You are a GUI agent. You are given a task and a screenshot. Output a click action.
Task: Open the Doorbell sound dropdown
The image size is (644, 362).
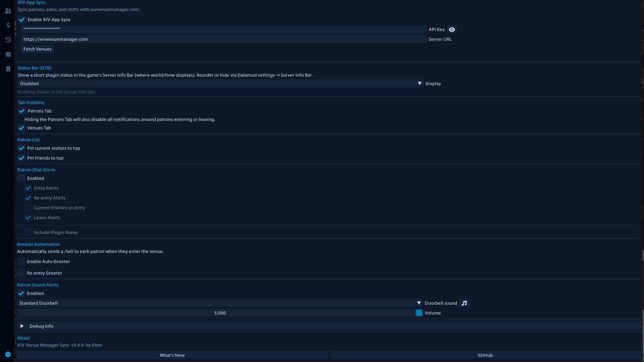coord(220,303)
